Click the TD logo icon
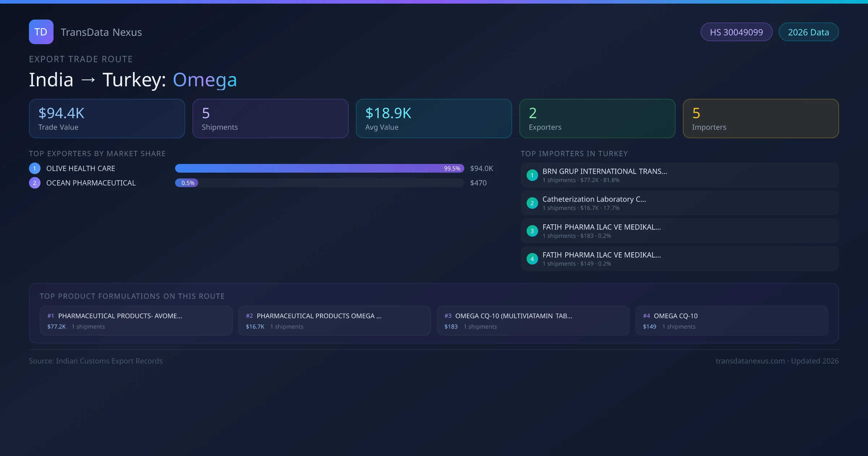Image resolution: width=868 pixels, height=456 pixels. pyautogui.click(x=41, y=32)
